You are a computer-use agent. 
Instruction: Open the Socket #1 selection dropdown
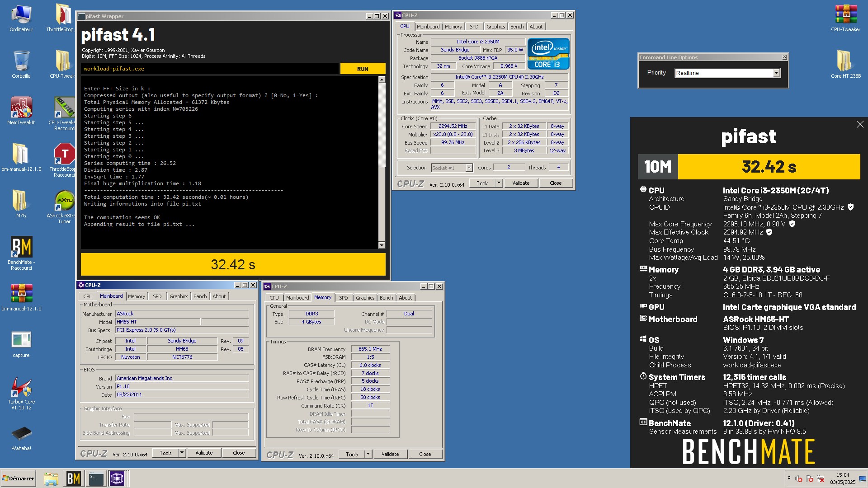click(x=469, y=168)
